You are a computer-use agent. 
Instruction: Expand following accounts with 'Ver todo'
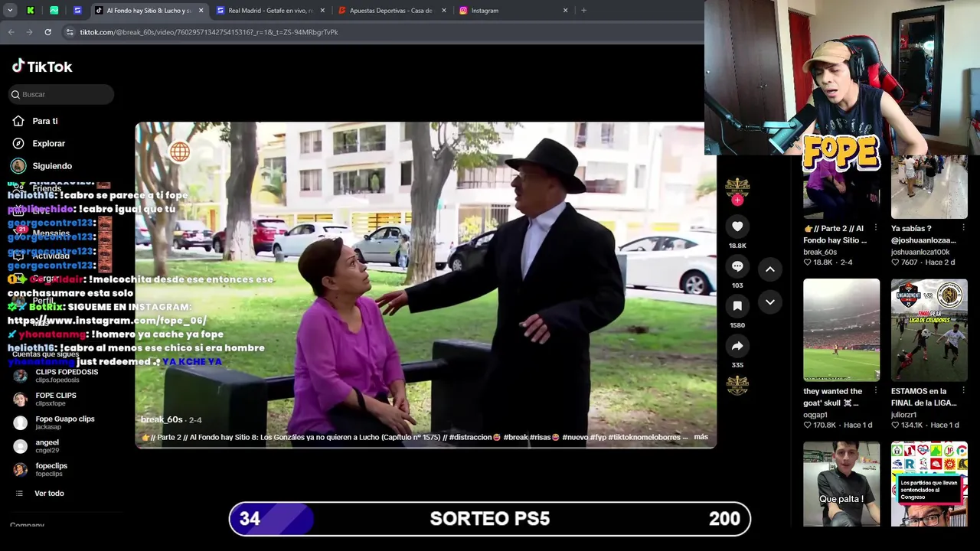pos(49,494)
